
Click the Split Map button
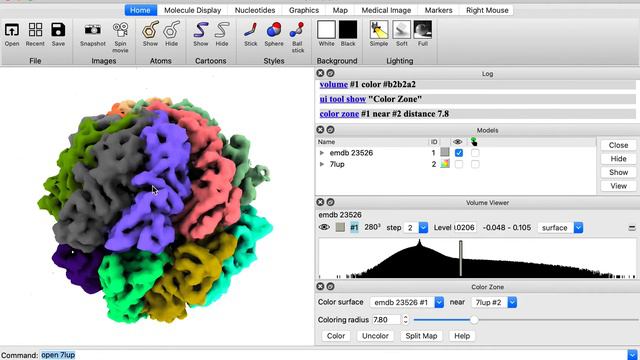pyautogui.click(x=421, y=336)
